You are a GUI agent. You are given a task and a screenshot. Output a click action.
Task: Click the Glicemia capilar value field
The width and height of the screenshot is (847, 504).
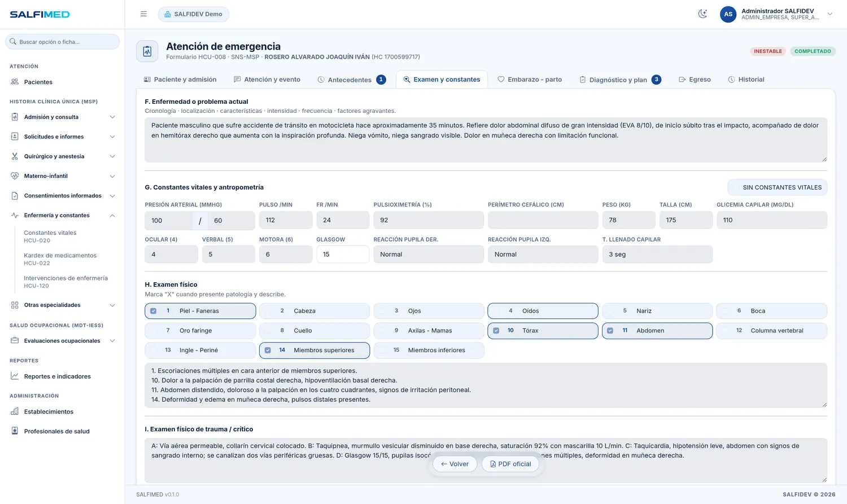tap(772, 220)
